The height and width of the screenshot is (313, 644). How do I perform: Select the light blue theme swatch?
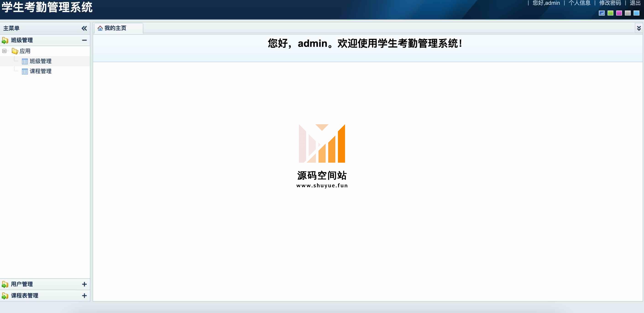(636, 13)
